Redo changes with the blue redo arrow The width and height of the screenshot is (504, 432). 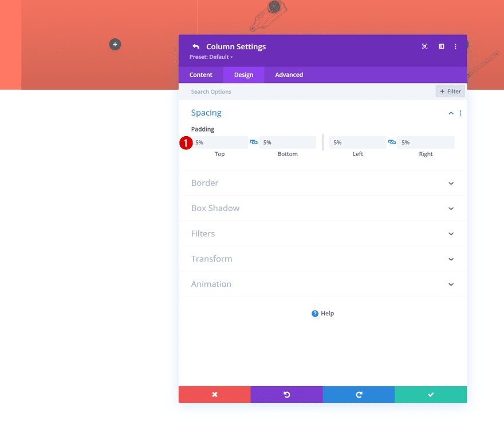[359, 394]
